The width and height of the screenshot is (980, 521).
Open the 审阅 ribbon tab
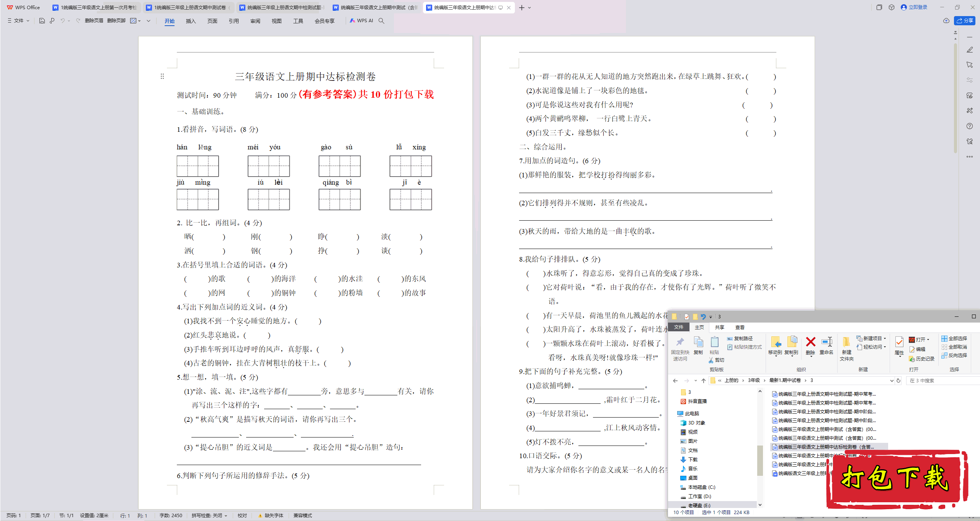[255, 21]
